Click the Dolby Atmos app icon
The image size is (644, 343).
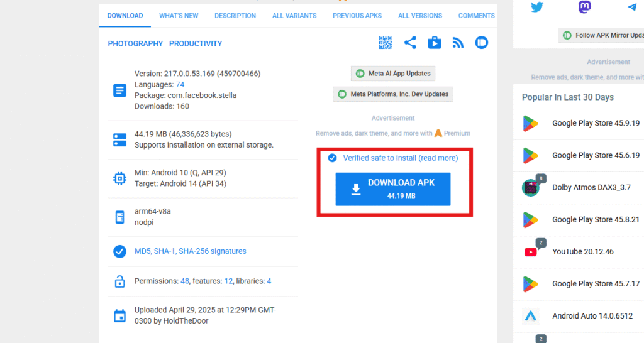coord(530,187)
